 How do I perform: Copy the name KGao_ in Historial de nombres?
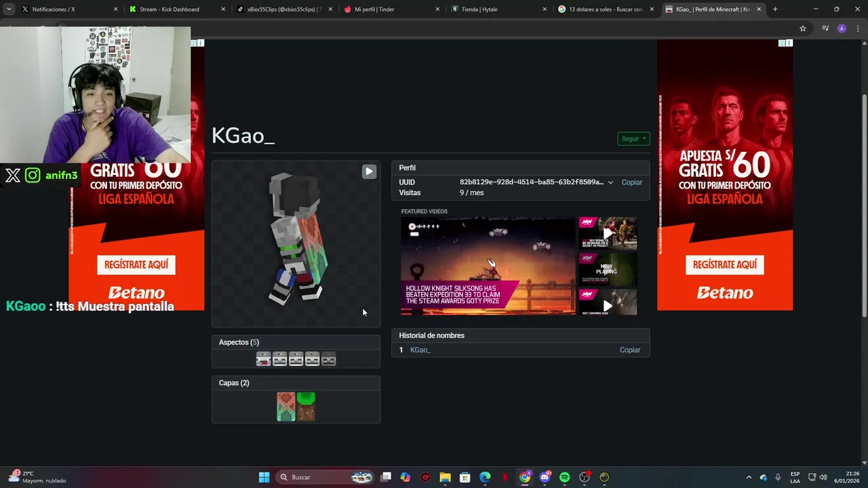[630, 350]
